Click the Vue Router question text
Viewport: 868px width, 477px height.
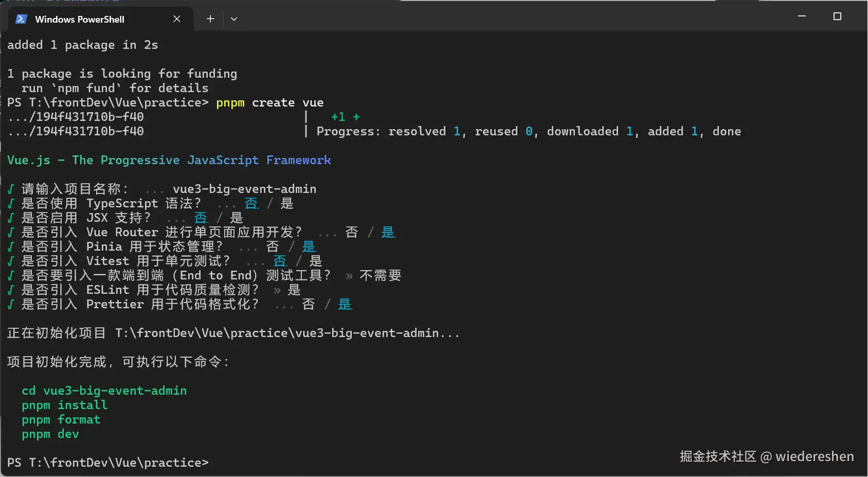[162, 233]
